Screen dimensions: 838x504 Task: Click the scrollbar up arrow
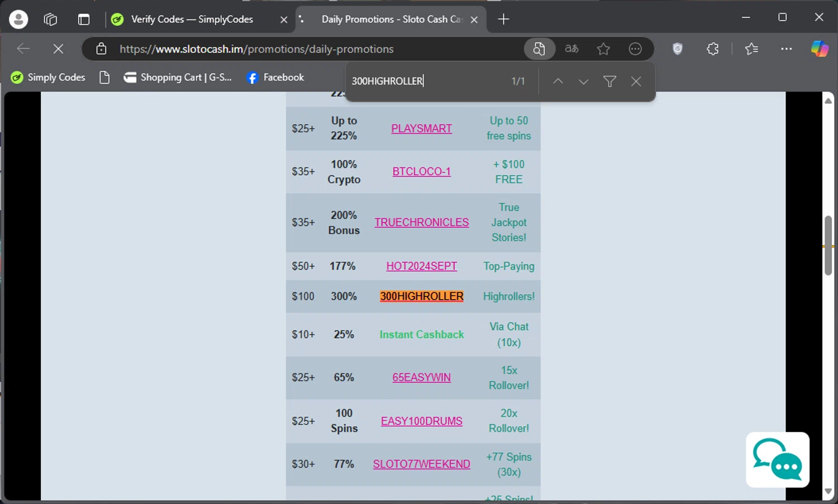pos(829,100)
